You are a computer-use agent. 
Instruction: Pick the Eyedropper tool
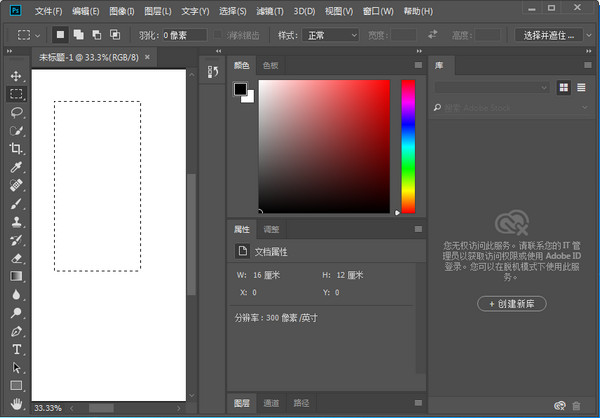[x=16, y=167]
